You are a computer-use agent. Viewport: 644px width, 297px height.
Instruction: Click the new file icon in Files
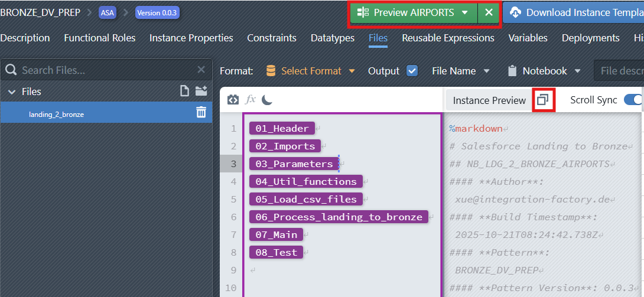point(185,92)
